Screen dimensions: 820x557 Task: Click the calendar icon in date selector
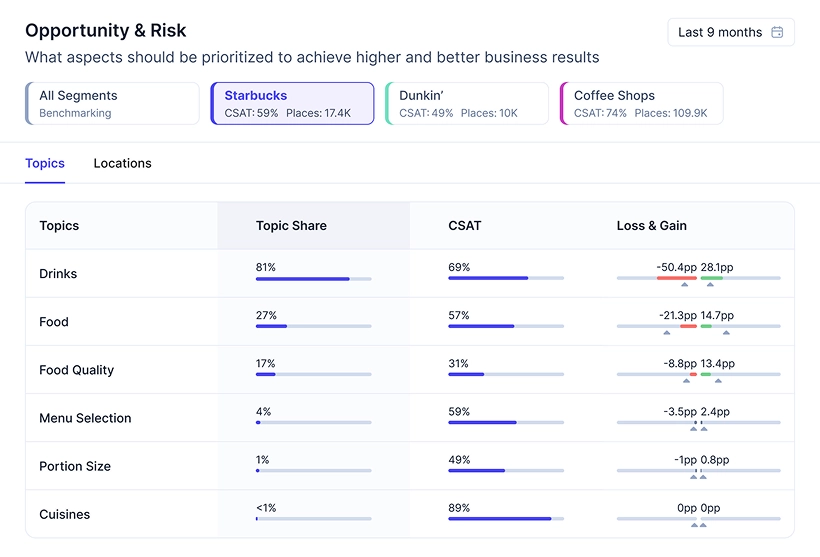(778, 32)
